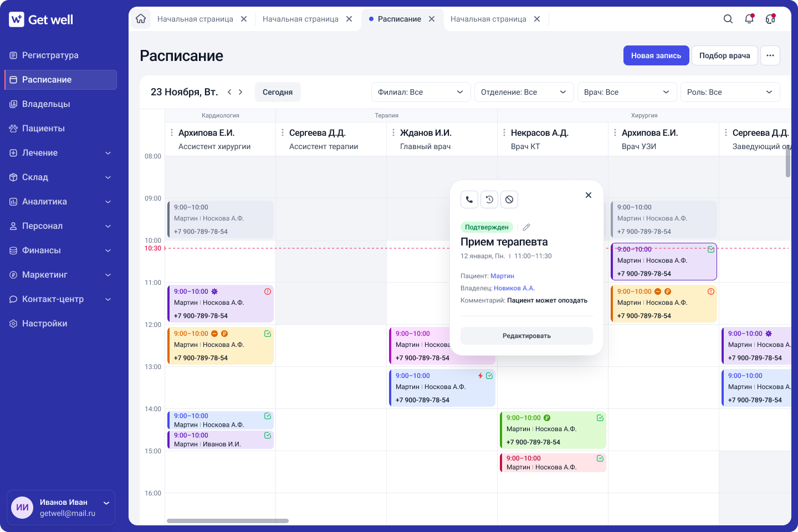Open owner link Новиков А.А.
This screenshot has width=798, height=532.
tap(514, 288)
